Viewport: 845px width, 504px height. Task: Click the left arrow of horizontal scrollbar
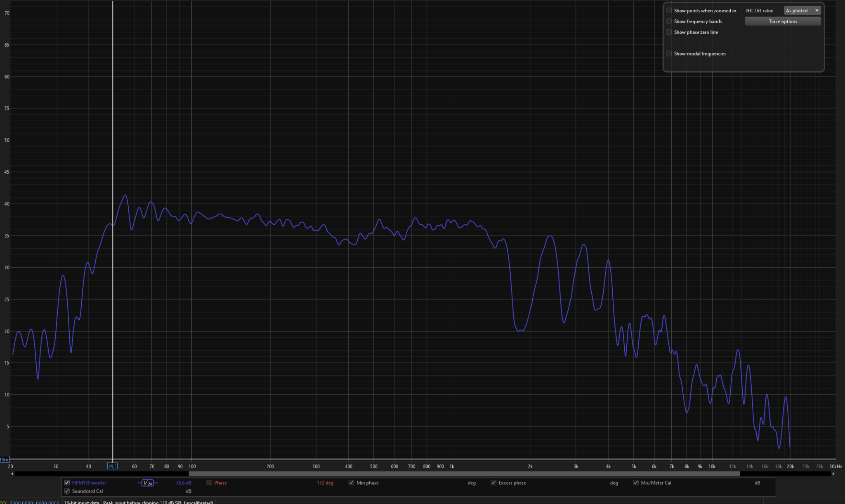[x=12, y=474]
